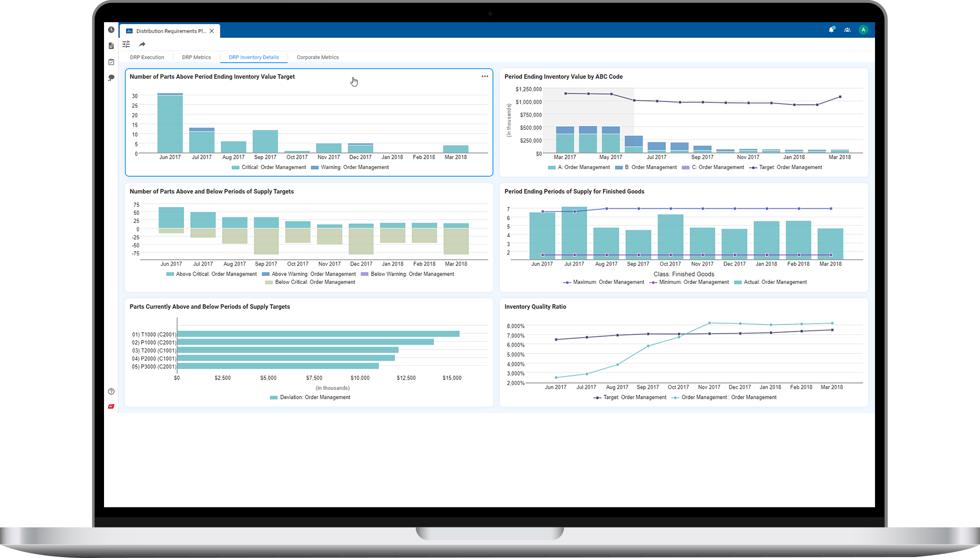This screenshot has width=980, height=558.
Task: Open the filter settings icon on the toolbar
Action: click(x=126, y=44)
